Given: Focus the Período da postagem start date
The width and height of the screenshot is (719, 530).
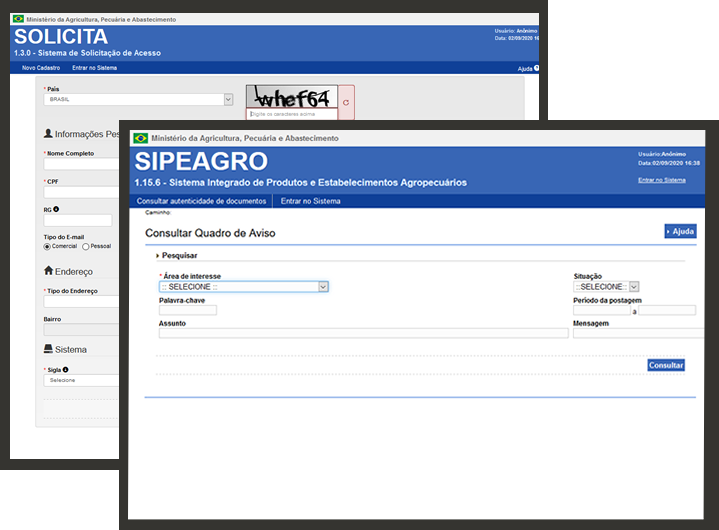Looking at the screenshot, I should point(602,310).
